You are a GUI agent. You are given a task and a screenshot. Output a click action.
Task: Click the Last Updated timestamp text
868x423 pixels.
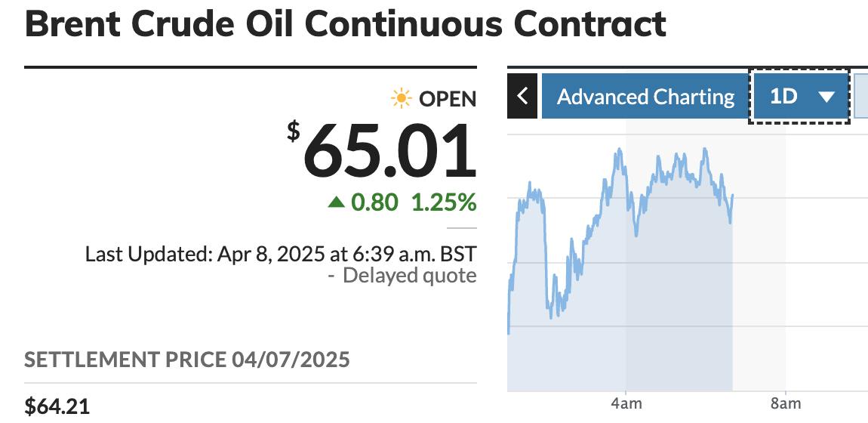(x=280, y=253)
